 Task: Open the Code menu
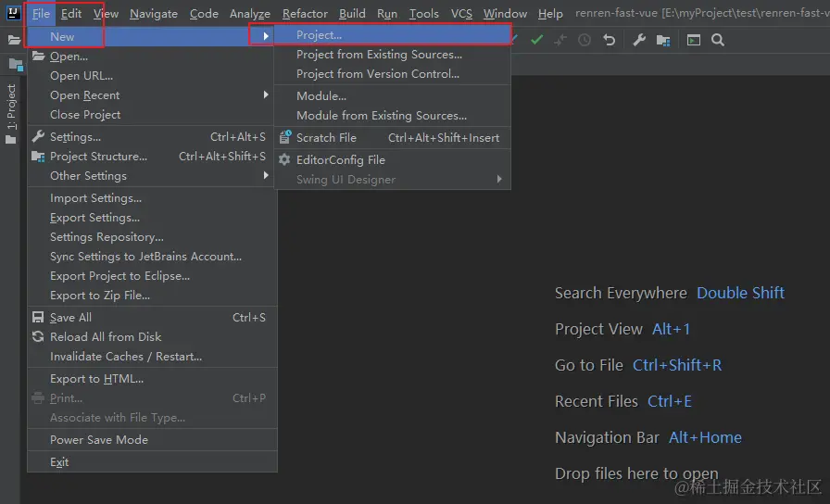tap(204, 14)
